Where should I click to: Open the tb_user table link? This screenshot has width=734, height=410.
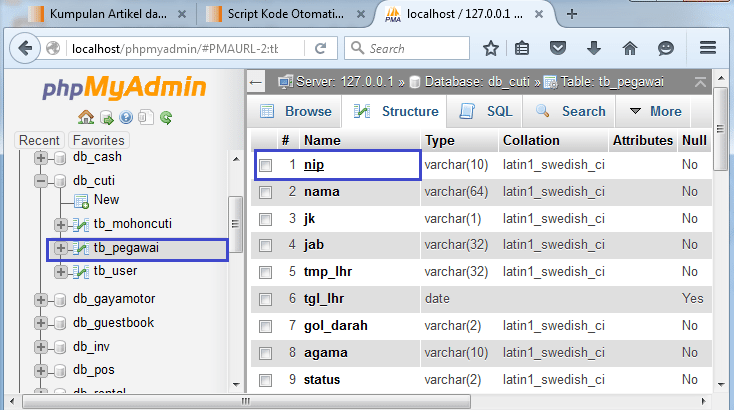click(x=115, y=271)
